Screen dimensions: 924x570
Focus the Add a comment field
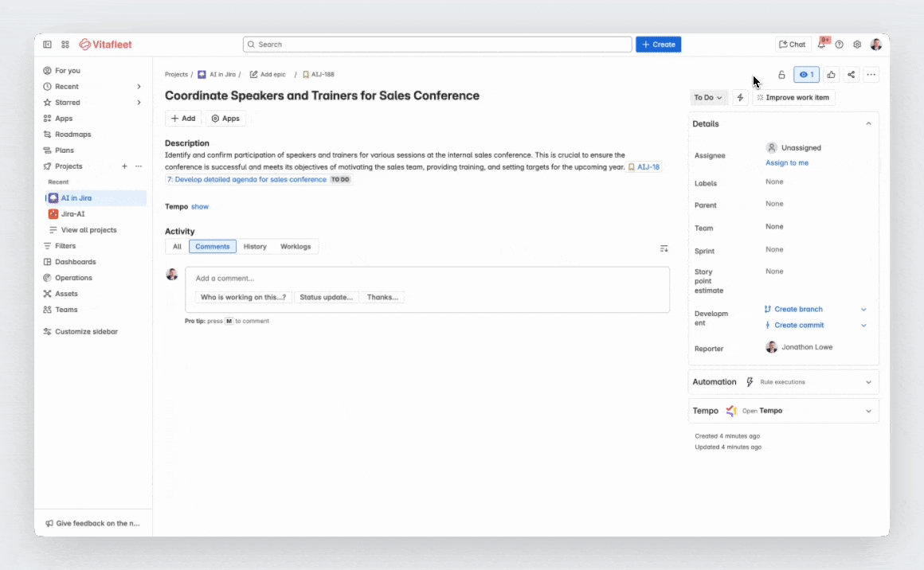(427, 279)
